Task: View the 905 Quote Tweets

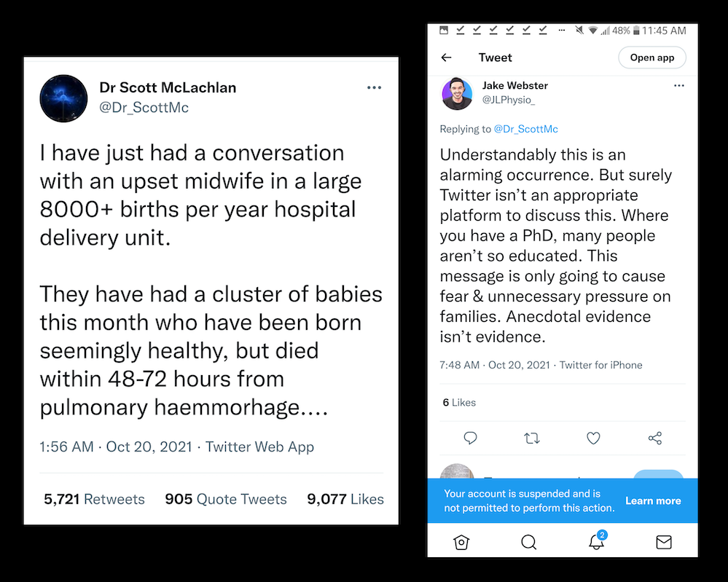Action: (x=226, y=499)
